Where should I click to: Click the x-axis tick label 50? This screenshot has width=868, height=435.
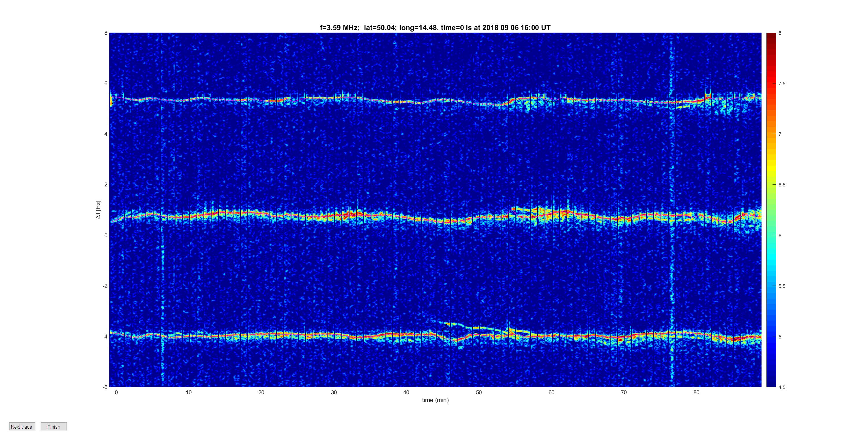click(x=479, y=392)
